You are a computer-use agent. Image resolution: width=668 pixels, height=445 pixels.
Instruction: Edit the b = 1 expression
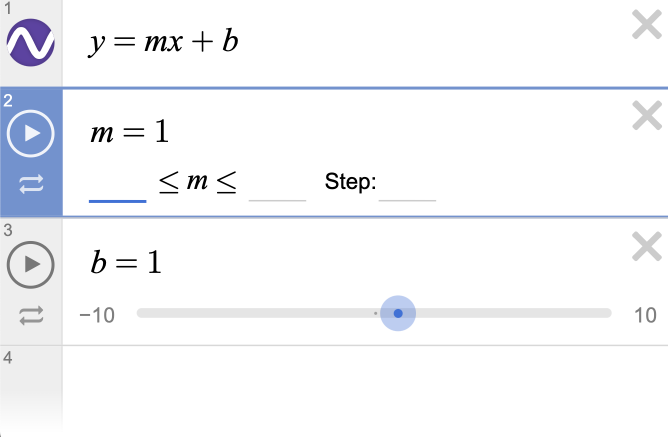click(x=126, y=262)
